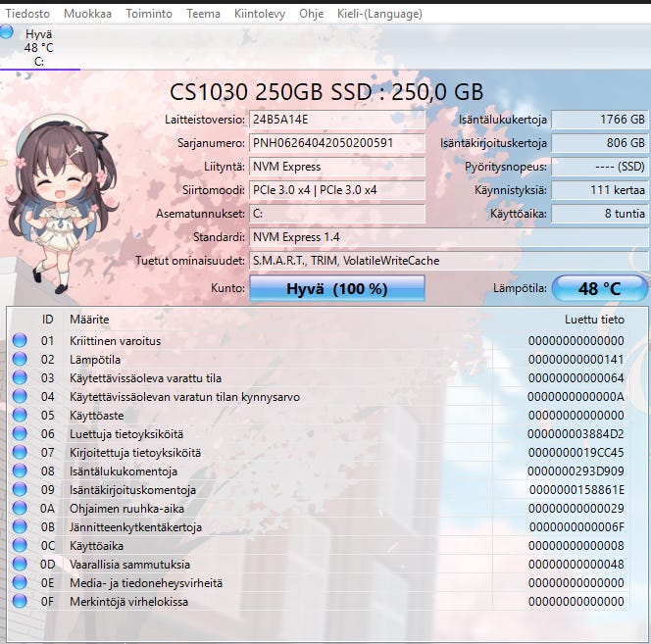Click the status orb for attribute 04 kynnysarvo
The image size is (651, 644).
[x=20, y=397]
